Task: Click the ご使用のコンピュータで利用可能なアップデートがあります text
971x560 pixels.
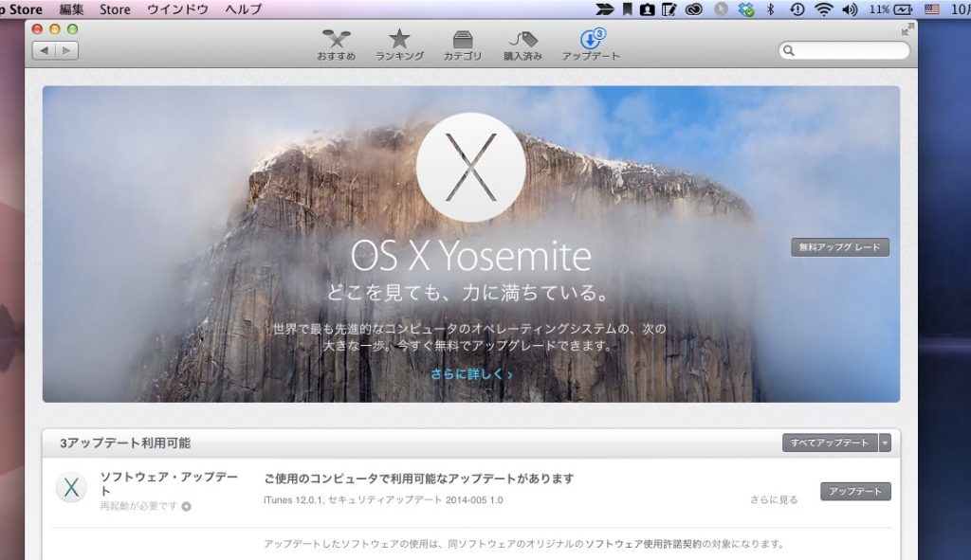Action: 418,479
